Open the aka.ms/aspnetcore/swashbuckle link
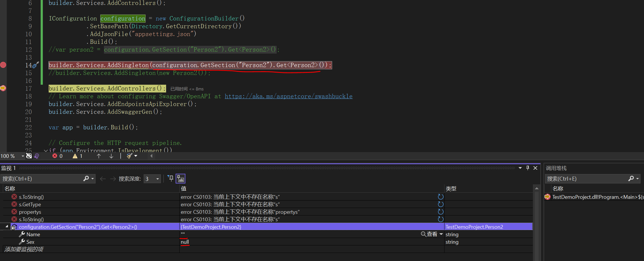The image size is (644, 261). (x=288, y=96)
